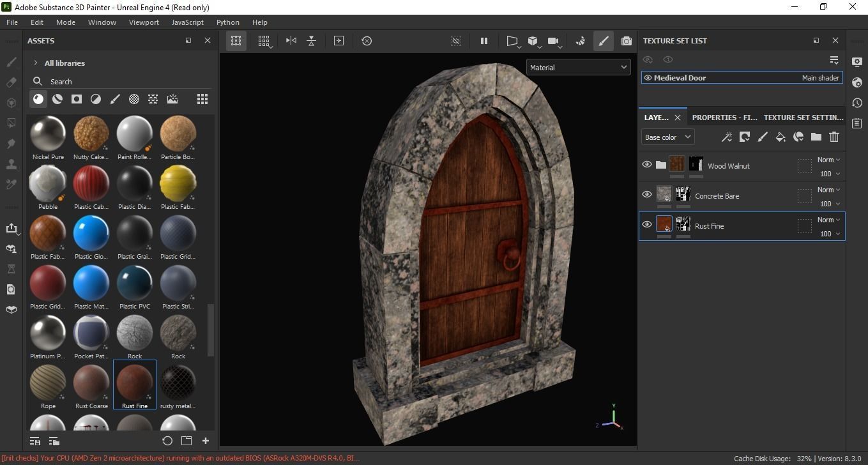Delete the selected layer with trash icon
Screen dimensions: 868x465
tap(834, 137)
